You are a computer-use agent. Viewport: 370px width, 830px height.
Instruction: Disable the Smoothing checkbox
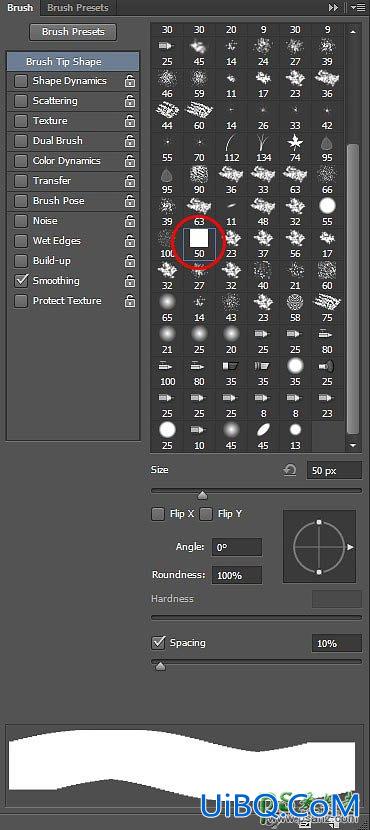(x=21, y=281)
